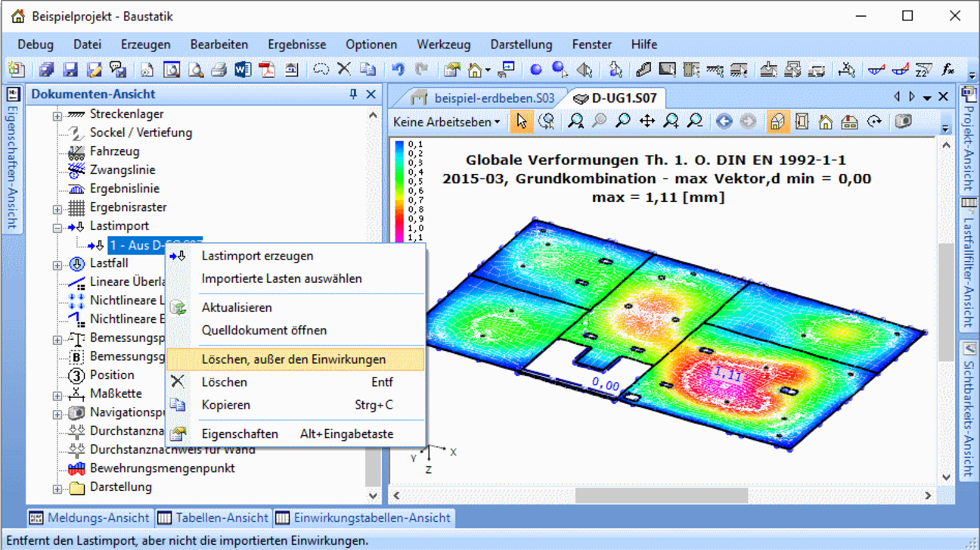
Task: Click the Word export icon in toolbar
Action: click(x=243, y=70)
